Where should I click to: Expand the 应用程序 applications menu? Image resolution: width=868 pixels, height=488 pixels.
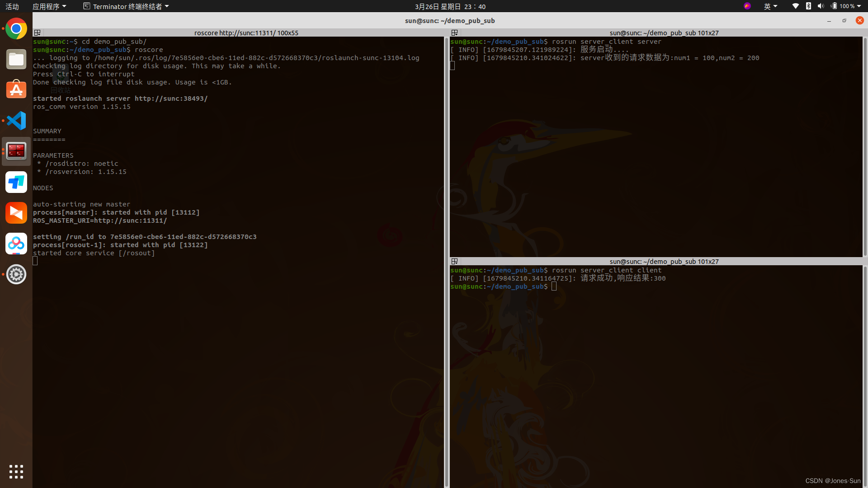pyautogui.click(x=49, y=6)
